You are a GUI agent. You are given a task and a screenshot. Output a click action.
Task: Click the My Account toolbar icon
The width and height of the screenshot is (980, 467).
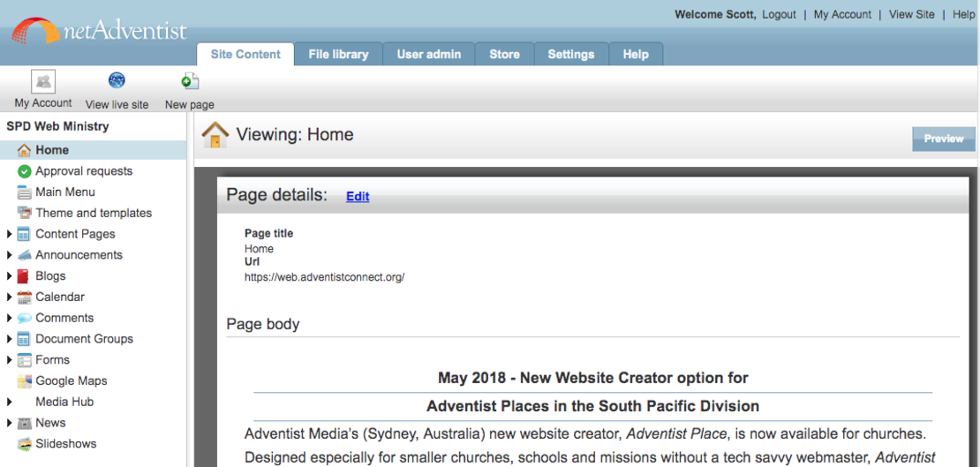coord(43,81)
